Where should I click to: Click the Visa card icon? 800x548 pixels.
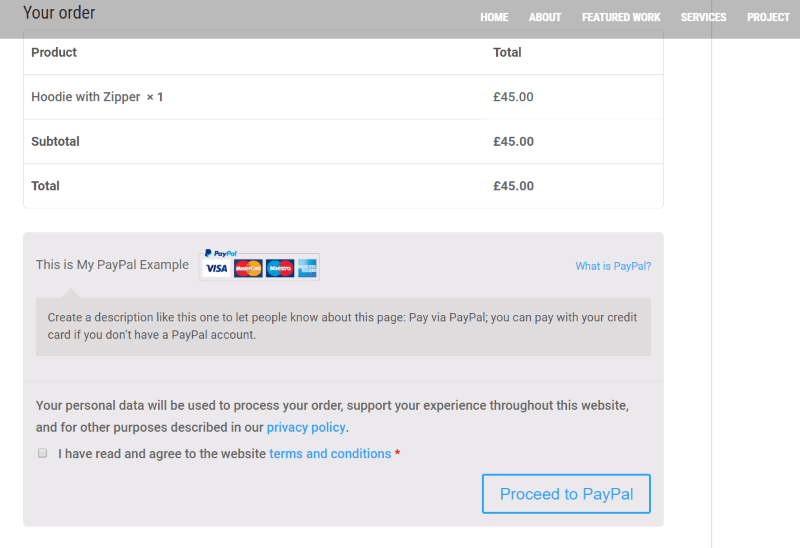[216, 268]
